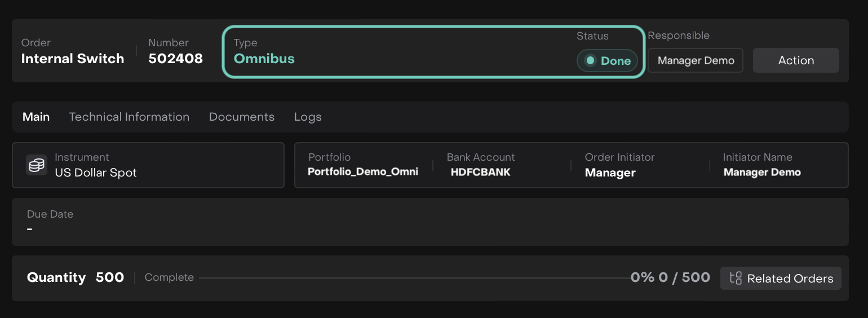Click the Complete progress bar
868x318 pixels.
(x=414, y=278)
